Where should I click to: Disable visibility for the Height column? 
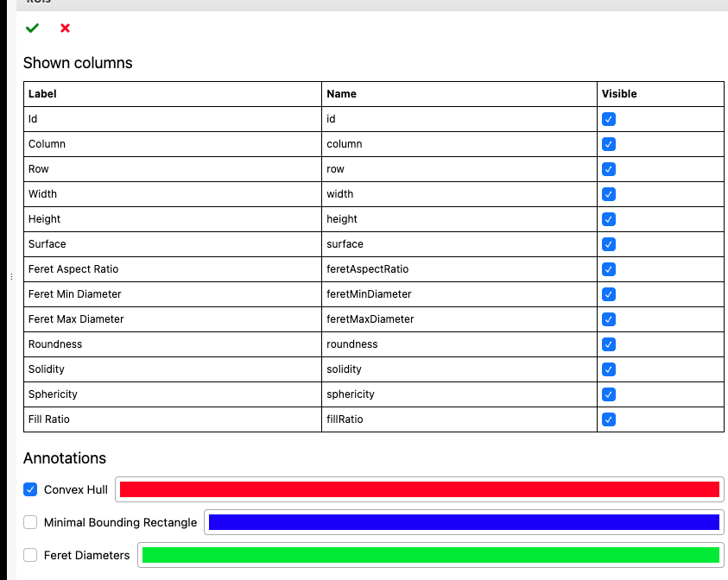(x=609, y=219)
